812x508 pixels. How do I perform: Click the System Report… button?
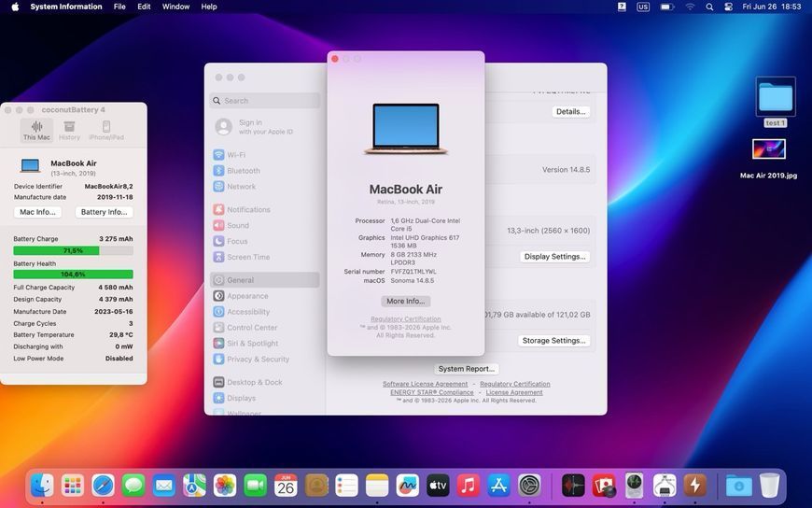pos(466,369)
